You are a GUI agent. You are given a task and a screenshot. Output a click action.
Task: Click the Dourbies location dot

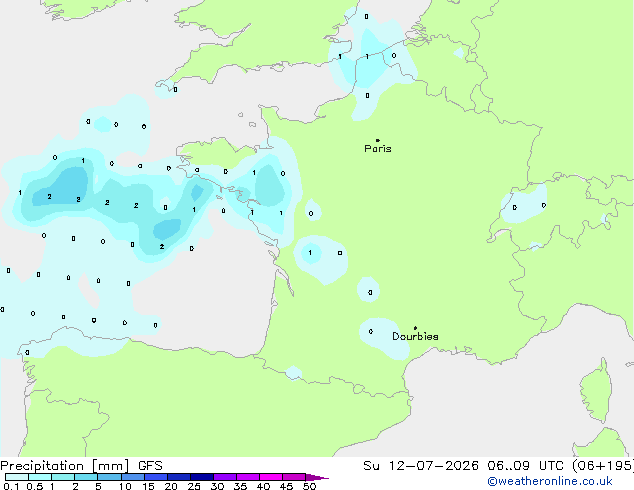pos(415,328)
